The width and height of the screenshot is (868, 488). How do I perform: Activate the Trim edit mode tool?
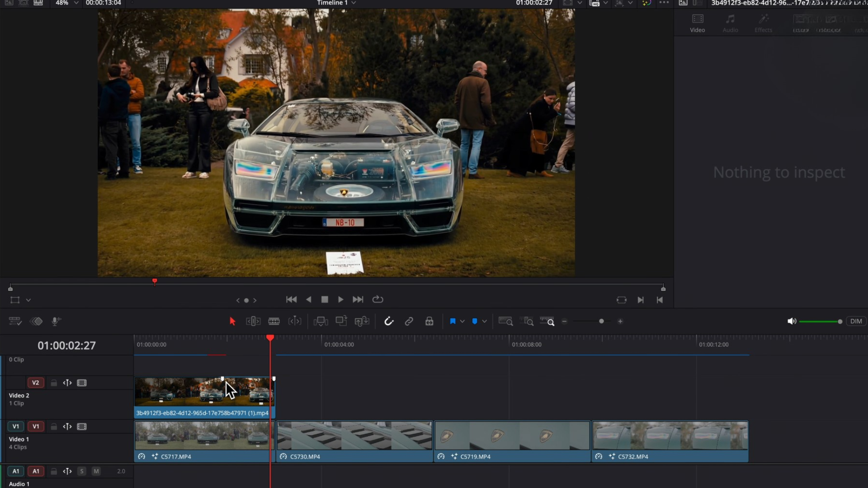tap(253, 321)
